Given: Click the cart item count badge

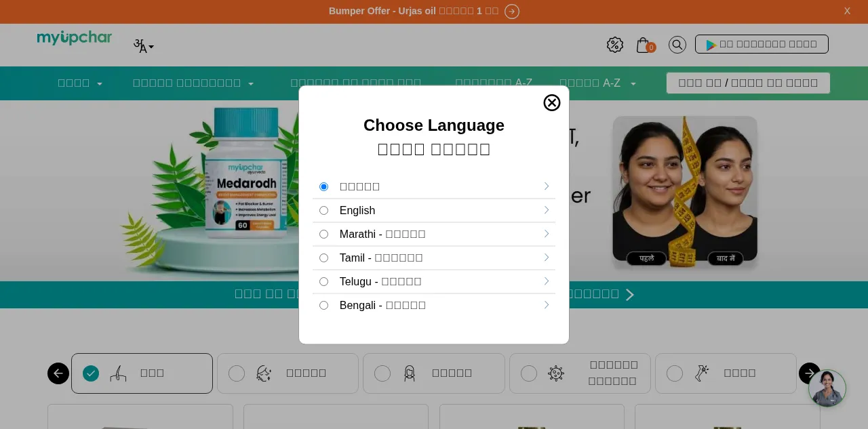Looking at the screenshot, I should (651, 47).
